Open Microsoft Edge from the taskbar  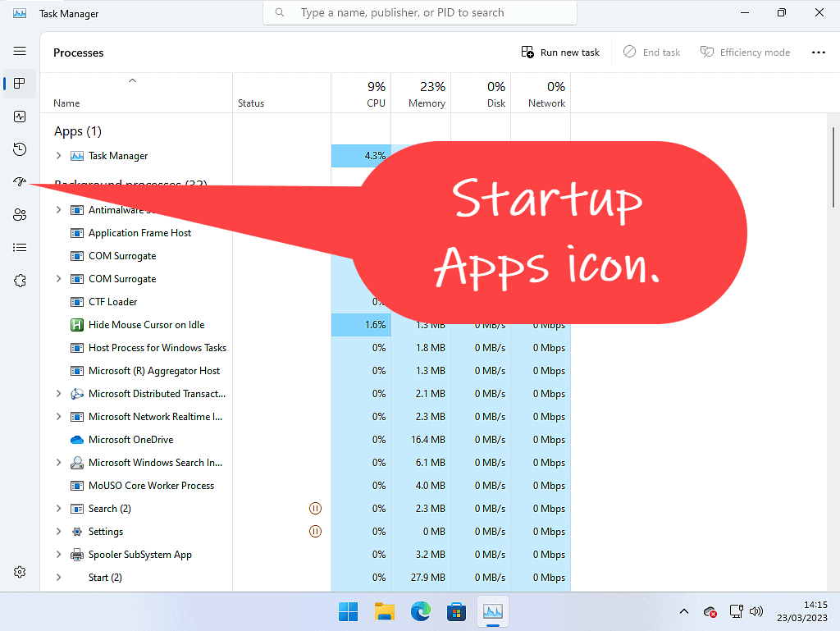coord(421,611)
